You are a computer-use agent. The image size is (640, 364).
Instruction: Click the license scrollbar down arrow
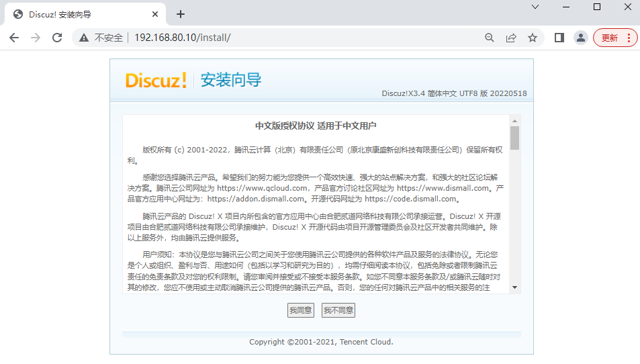514,287
